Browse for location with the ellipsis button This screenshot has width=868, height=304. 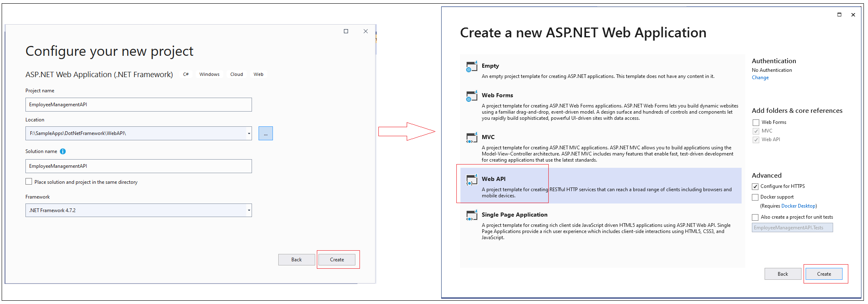[266, 133]
